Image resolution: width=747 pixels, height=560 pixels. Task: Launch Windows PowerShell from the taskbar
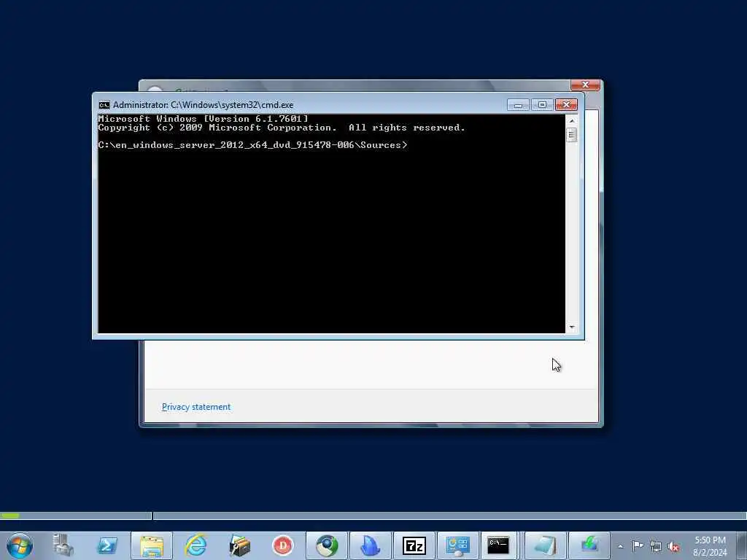pyautogui.click(x=107, y=545)
